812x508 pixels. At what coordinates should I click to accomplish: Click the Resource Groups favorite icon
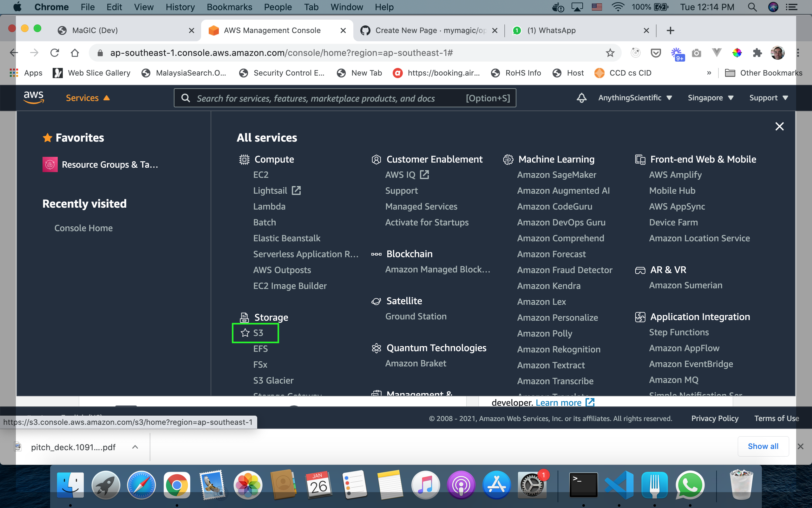point(50,164)
